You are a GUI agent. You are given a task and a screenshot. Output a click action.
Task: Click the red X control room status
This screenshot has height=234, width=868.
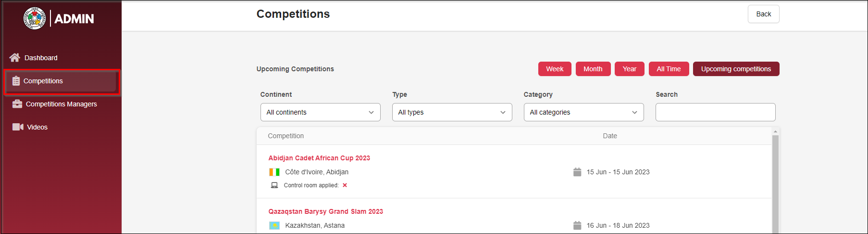[345, 185]
